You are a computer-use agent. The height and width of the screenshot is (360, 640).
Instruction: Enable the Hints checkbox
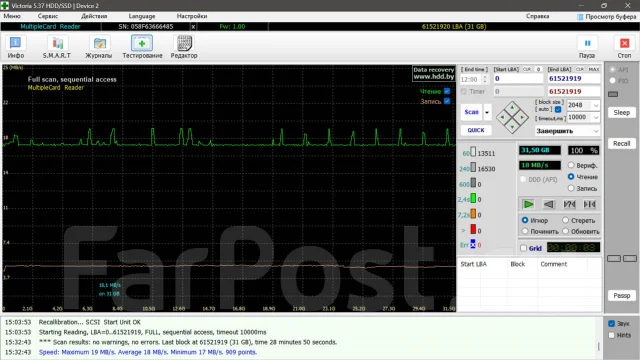click(611, 335)
